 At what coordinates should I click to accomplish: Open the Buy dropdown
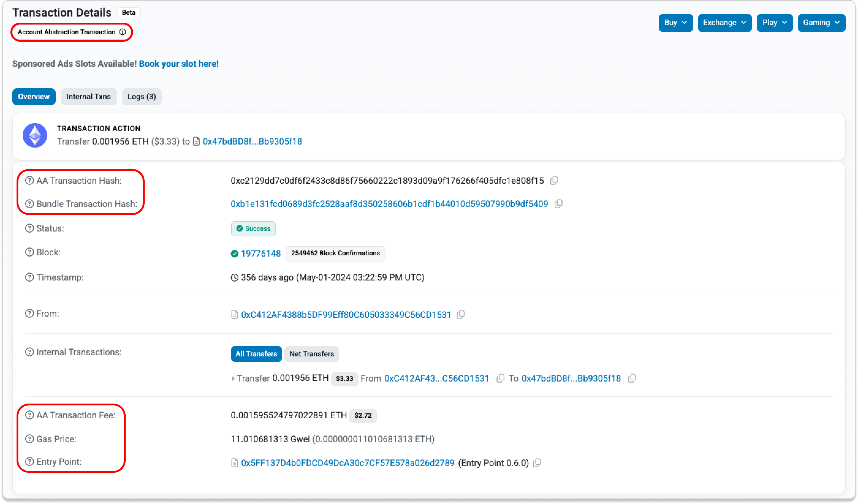(x=675, y=23)
